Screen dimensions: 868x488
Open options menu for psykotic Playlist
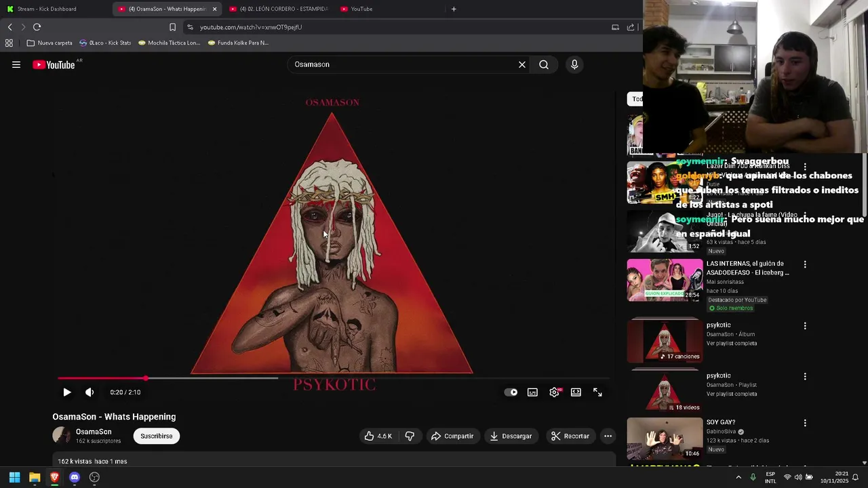tap(805, 376)
